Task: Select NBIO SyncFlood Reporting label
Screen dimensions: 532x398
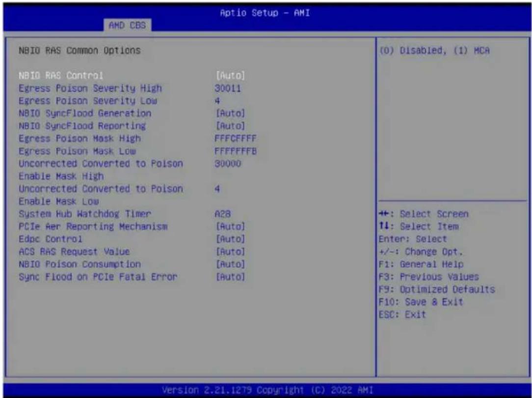Action: tap(82, 126)
